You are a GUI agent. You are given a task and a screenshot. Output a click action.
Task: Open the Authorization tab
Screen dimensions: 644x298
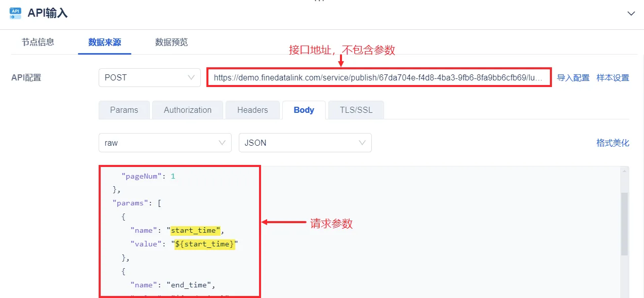pyautogui.click(x=188, y=110)
